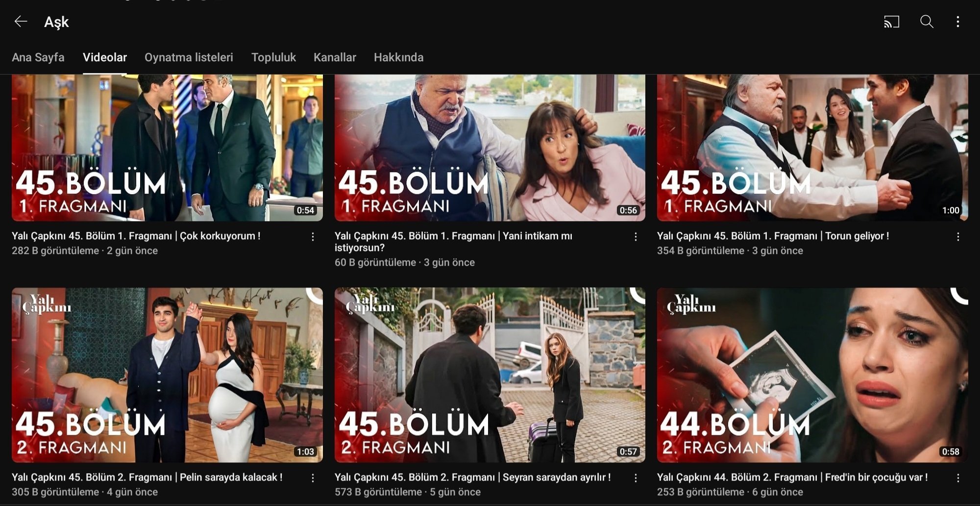Click the search magnifier icon
This screenshot has width=980, height=506.
(926, 22)
